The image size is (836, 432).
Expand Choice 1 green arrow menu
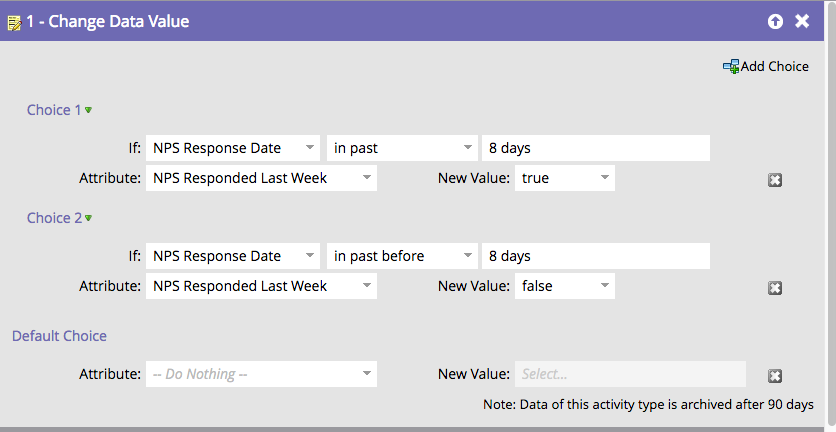pos(88,111)
